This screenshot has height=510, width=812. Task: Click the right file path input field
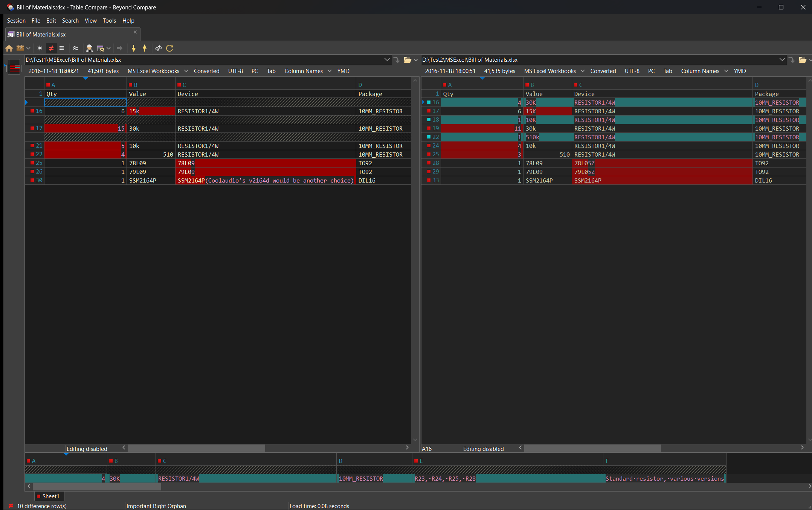600,60
